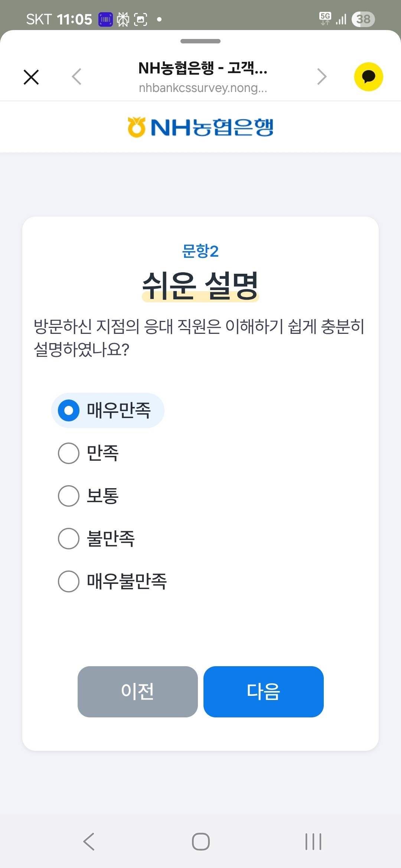Open Android recent apps button
Screen dimensions: 401x868
(313, 841)
